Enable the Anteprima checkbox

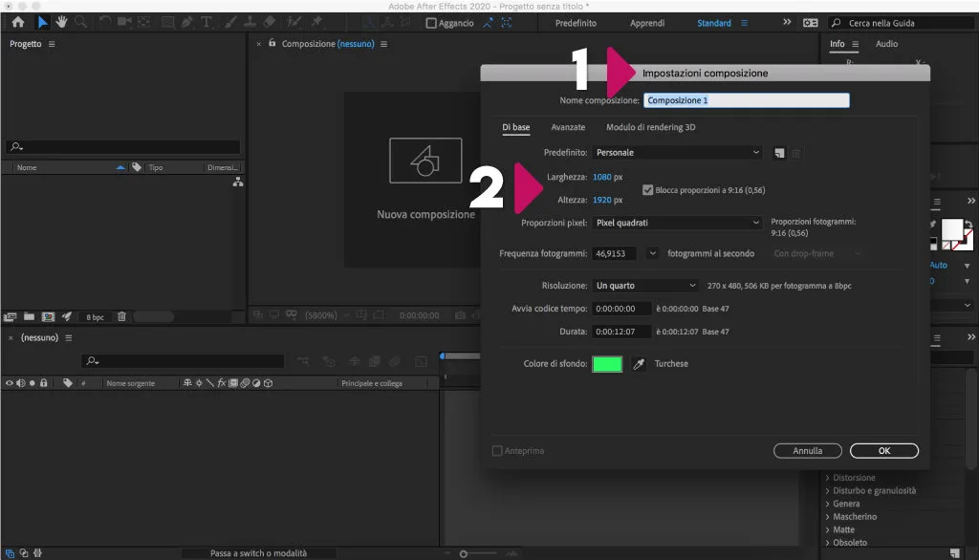coord(496,451)
